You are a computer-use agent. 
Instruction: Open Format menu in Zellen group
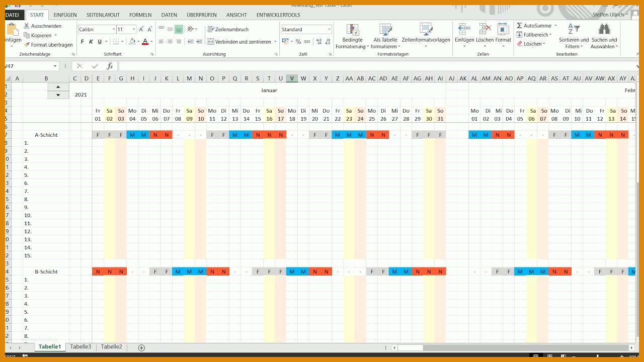pos(503,36)
